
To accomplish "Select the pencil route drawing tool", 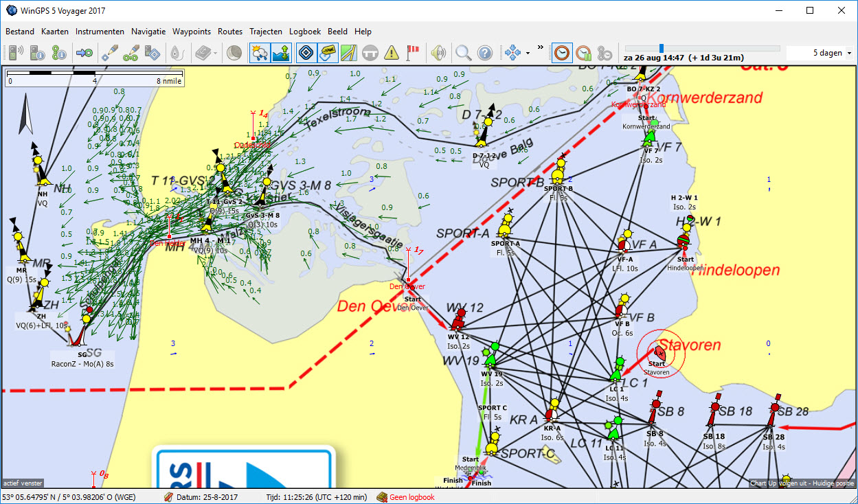I will tap(131, 52).
